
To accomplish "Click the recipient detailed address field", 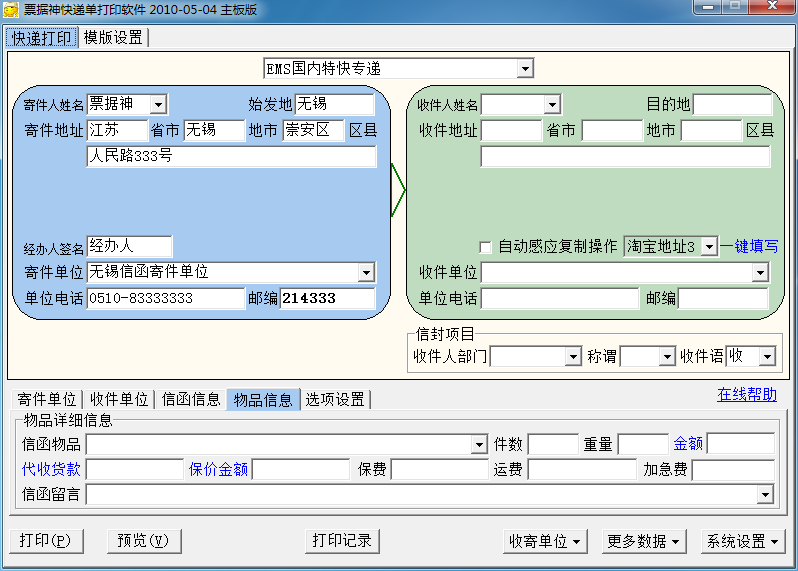I will coord(625,157).
